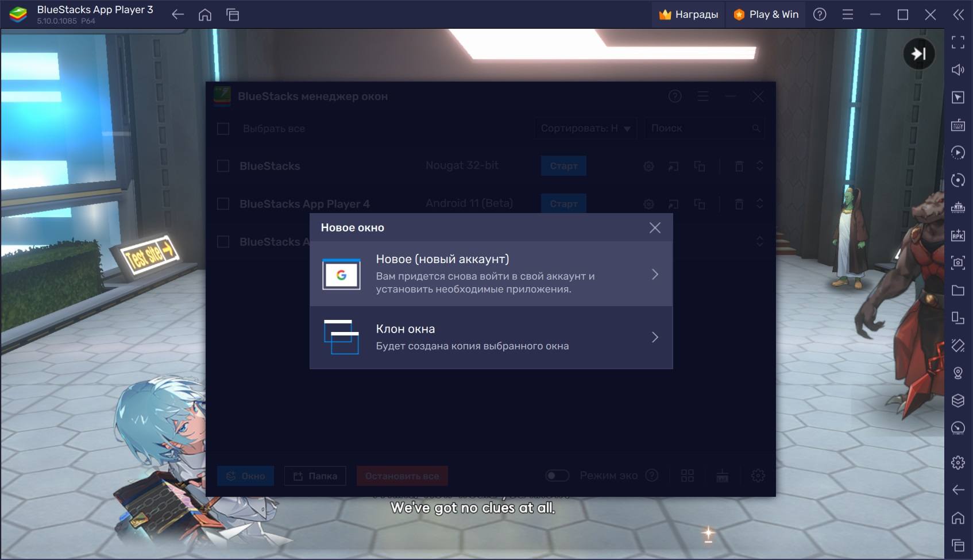Viewport: 973px width, 560px height.
Task: Set location from sidebar pin icon
Action: [958, 373]
